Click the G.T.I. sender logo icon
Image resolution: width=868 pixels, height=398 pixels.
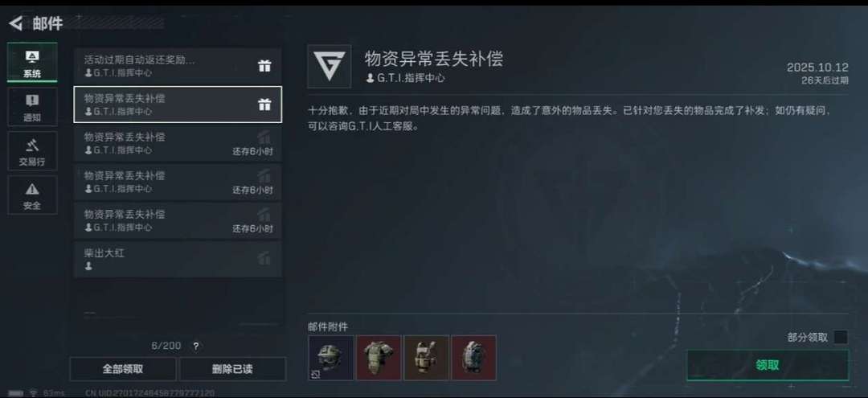coord(330,67)
